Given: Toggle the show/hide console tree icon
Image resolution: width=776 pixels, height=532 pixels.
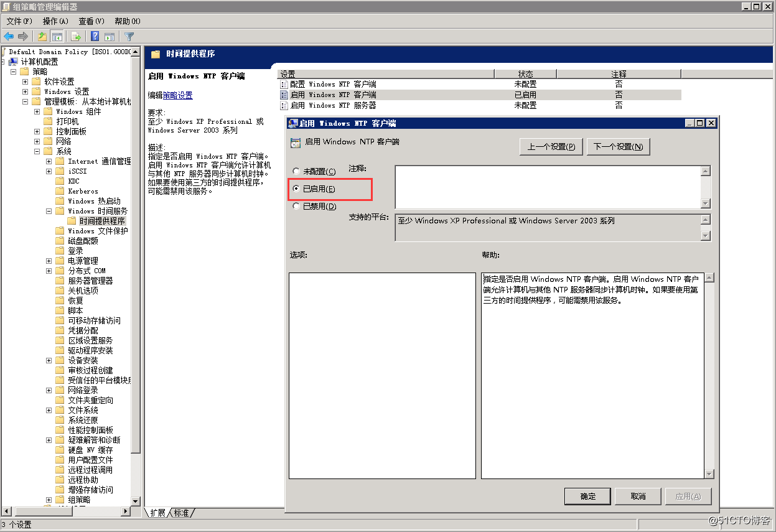Looking at the screenshot, I should coord(57,36).
